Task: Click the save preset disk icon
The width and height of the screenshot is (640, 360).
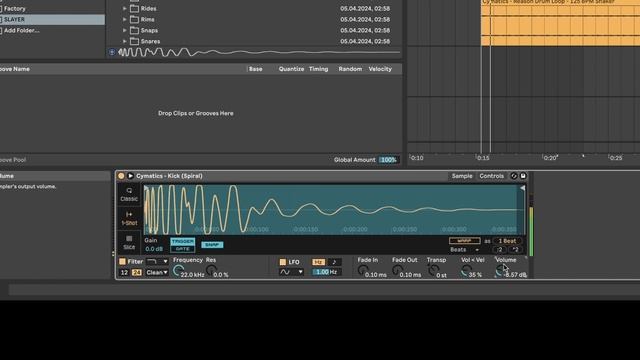Action: pos(523,176)
